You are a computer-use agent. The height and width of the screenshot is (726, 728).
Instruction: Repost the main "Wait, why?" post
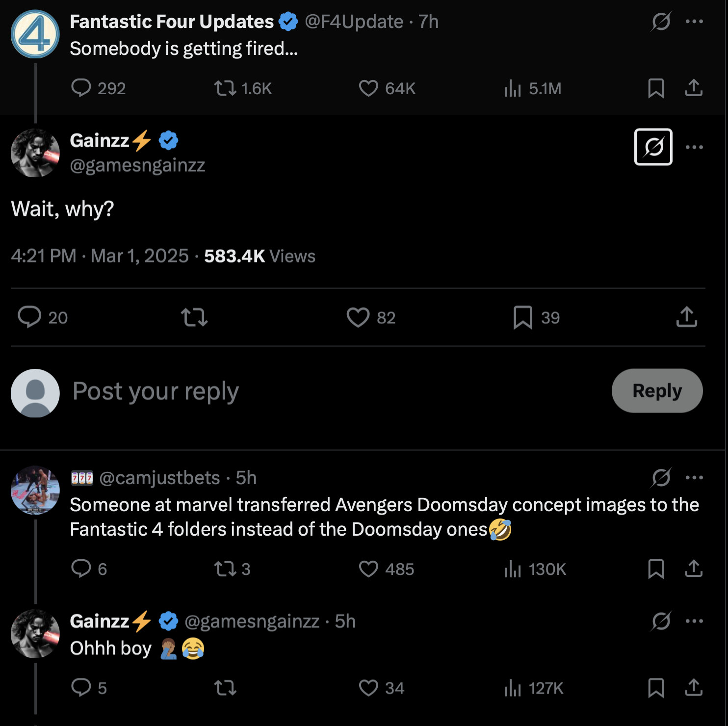[194, 317]
